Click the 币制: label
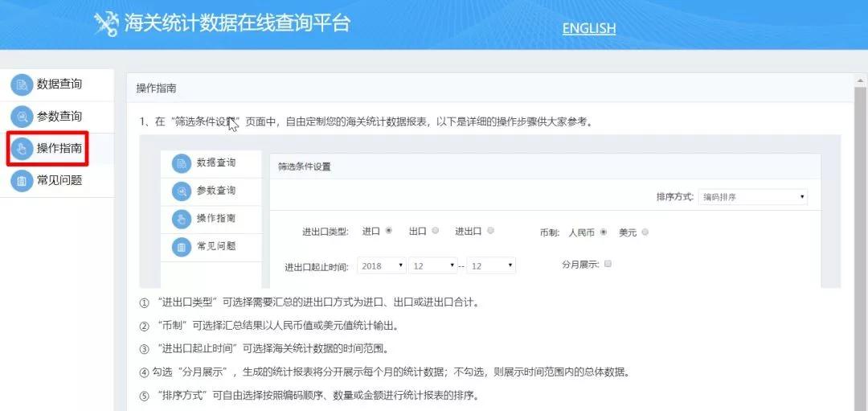 tap(550, 233)
